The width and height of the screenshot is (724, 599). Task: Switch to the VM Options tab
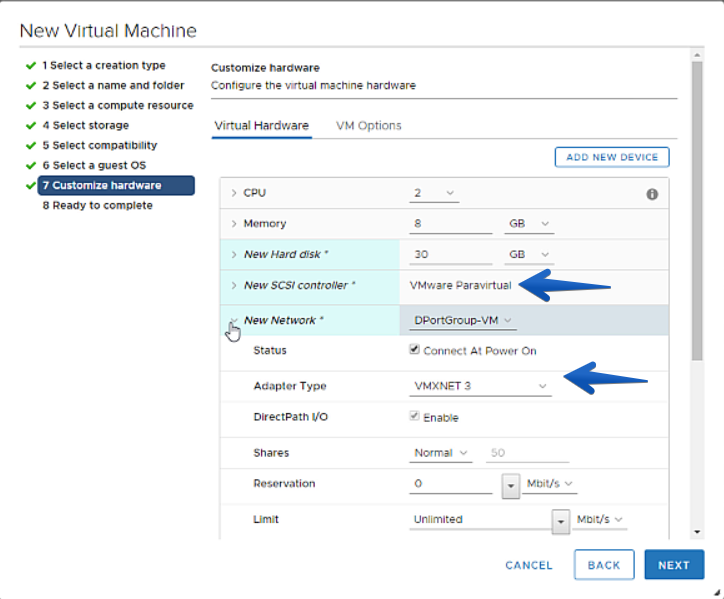tap(368, 126)
